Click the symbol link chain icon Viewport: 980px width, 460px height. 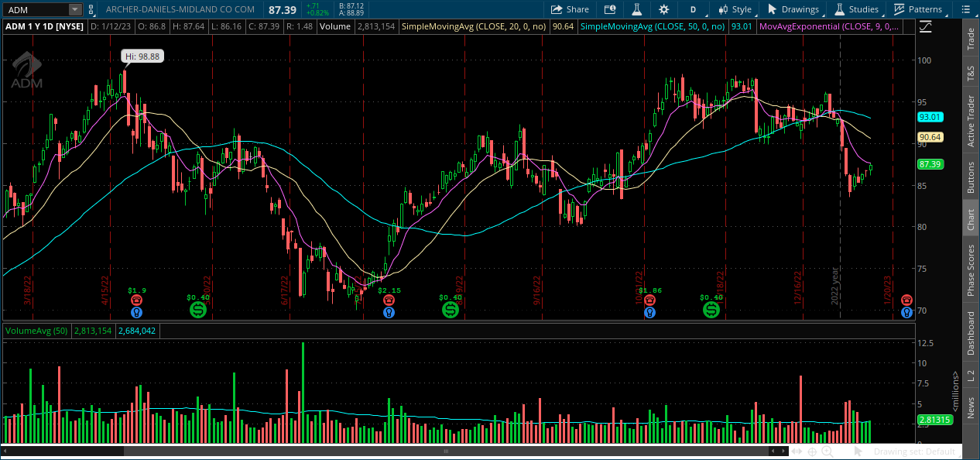[x=92, y=9]
